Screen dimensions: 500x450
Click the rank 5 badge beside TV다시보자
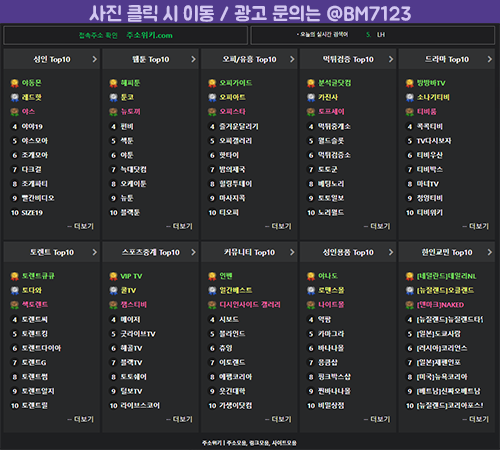(410, 141)
